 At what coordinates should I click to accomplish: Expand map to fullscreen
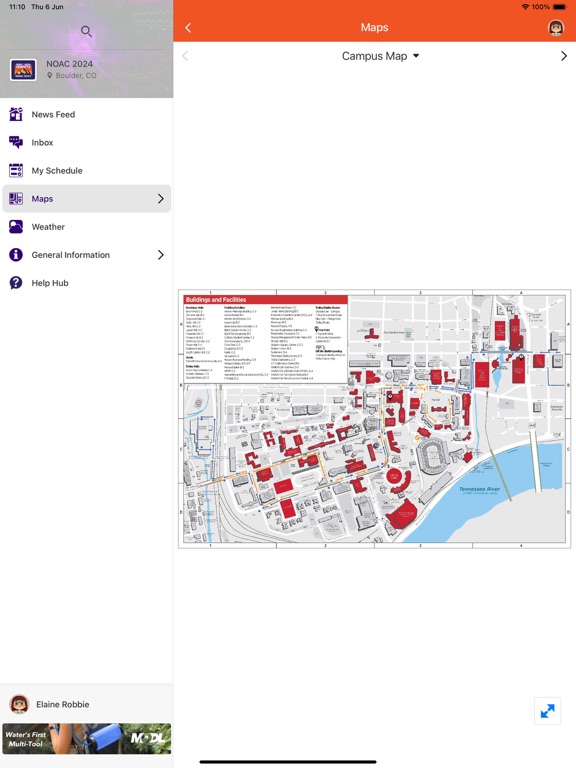click(547, 711)
